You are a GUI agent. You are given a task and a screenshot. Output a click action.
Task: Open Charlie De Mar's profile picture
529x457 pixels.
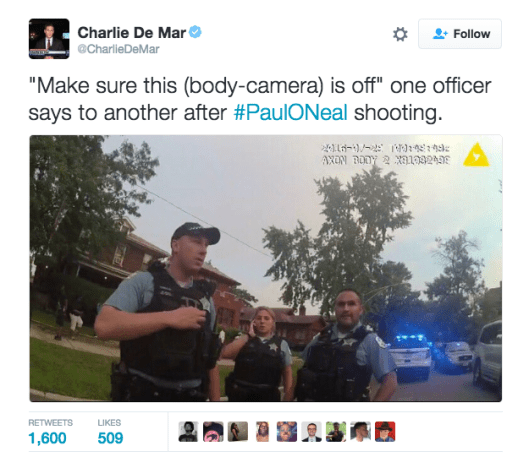(49, 39)
